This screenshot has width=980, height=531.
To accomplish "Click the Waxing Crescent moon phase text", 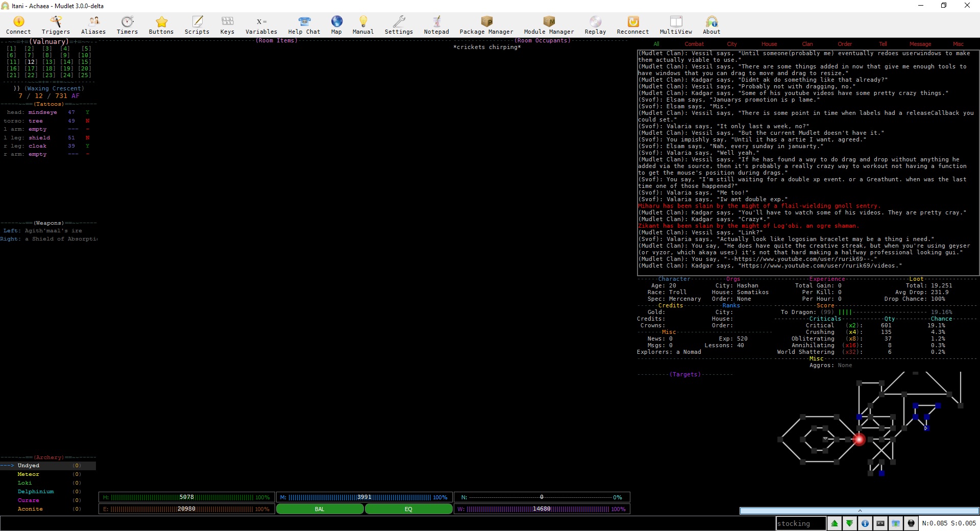I will (54, 88).
